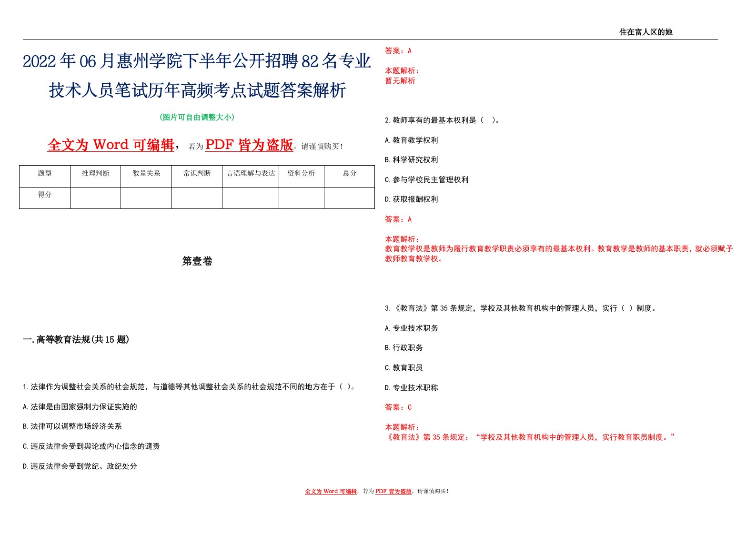
Task: Click the header text 住在富人区的她
Action: coord(645,32)
